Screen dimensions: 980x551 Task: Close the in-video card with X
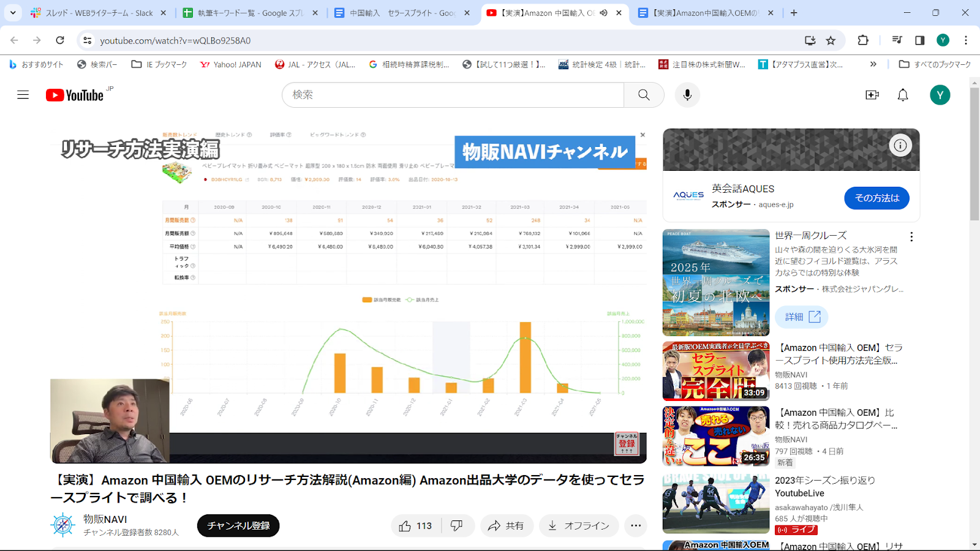[643, 135]
